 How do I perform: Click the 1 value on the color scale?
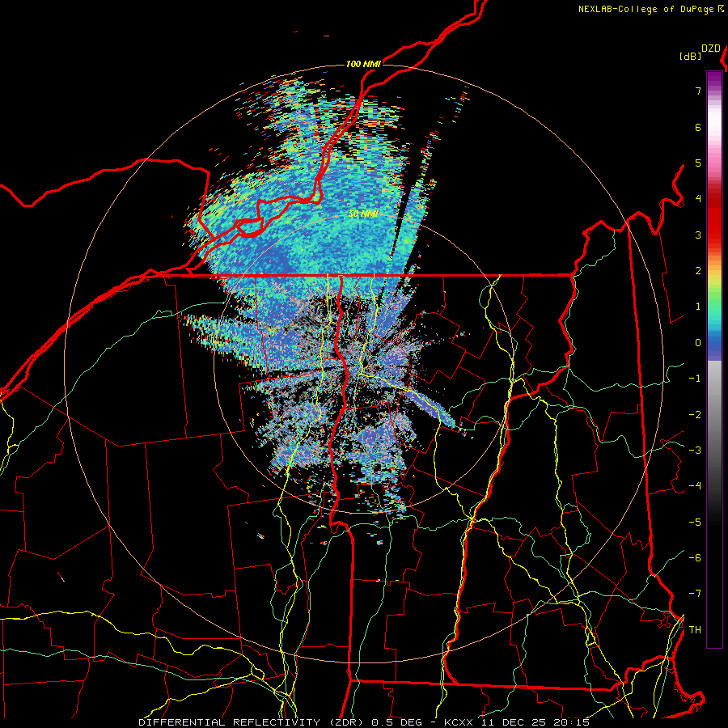(698, 307)
